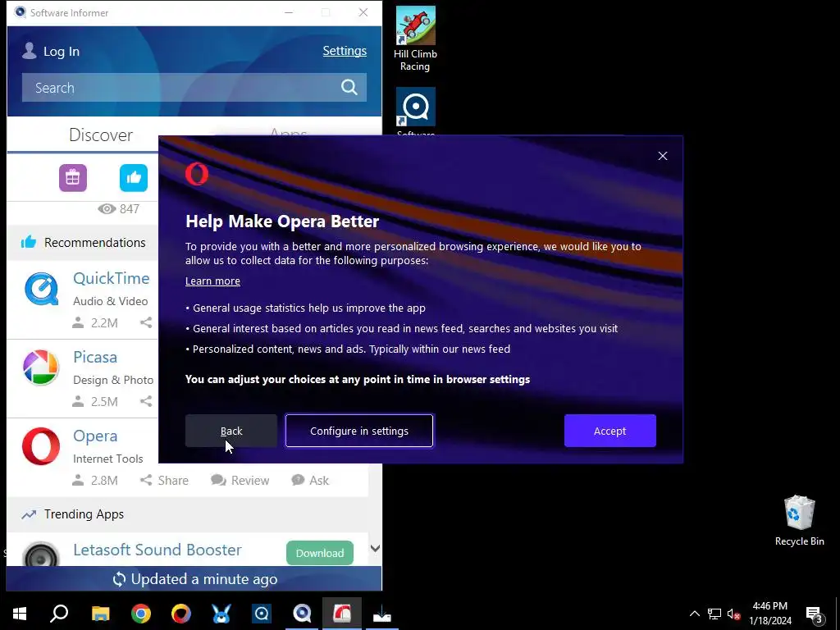
Task: Click the magnifier search icon
Action: (x=349, y=87)
